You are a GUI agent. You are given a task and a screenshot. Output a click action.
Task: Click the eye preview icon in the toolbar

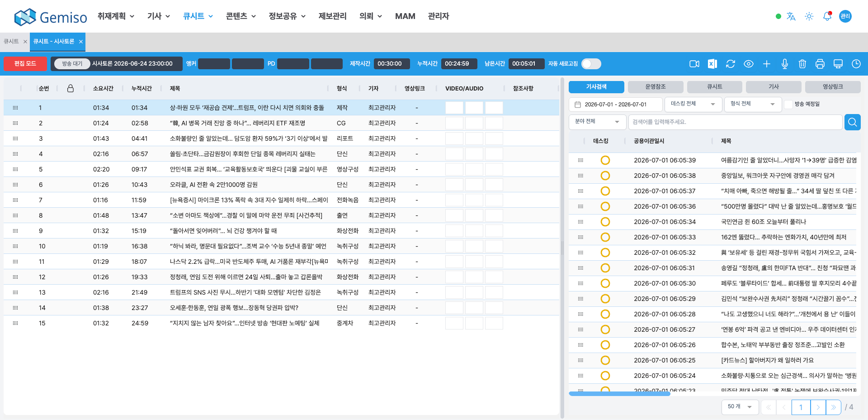(749, 64)
